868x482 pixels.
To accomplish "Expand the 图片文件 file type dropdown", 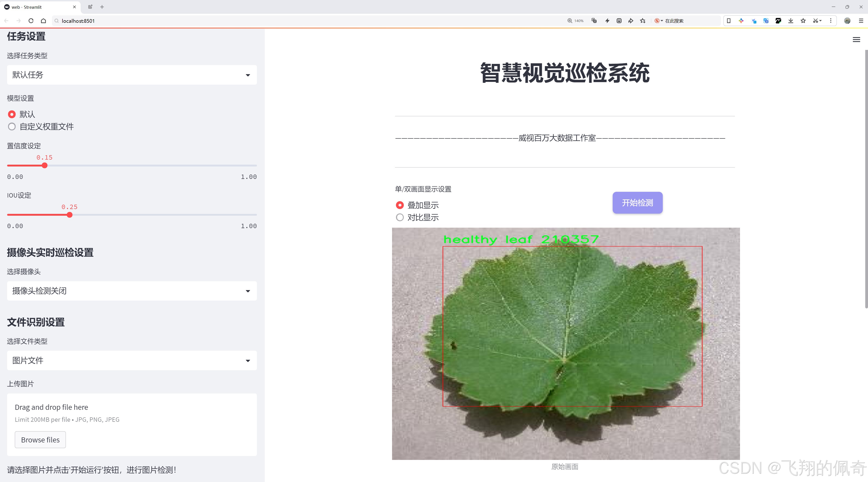I will (x=132, y=361).
